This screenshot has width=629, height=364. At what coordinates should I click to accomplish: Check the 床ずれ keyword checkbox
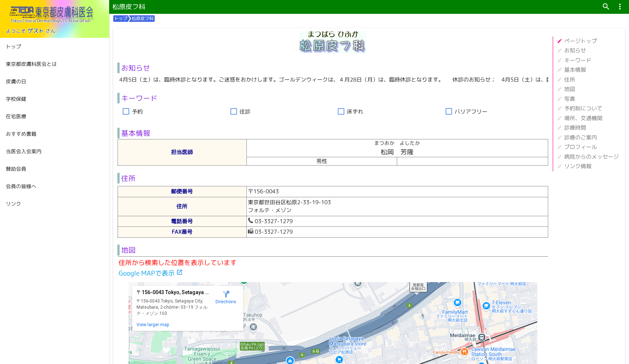coord(341,111)
